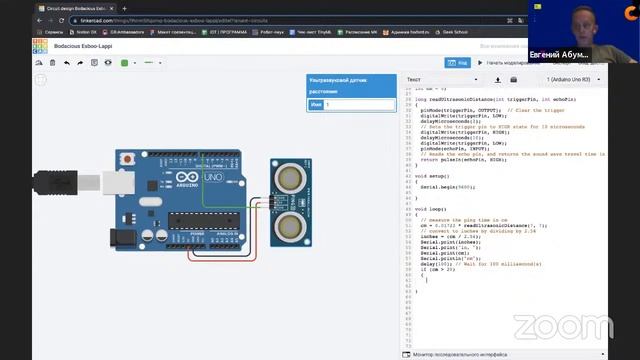Click the browser forward arrow
This screenshot has width=640, height=360.
click(x=50, y=20)
